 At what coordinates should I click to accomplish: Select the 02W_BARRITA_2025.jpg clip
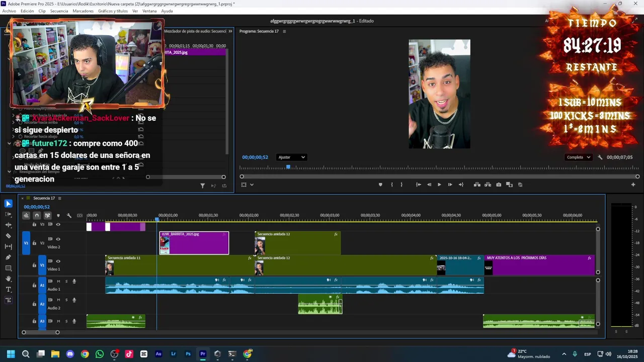point(194,243)
